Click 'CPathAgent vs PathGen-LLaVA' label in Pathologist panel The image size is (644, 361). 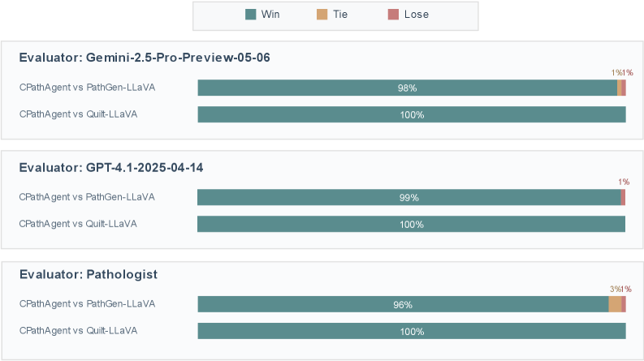point(87,304)
